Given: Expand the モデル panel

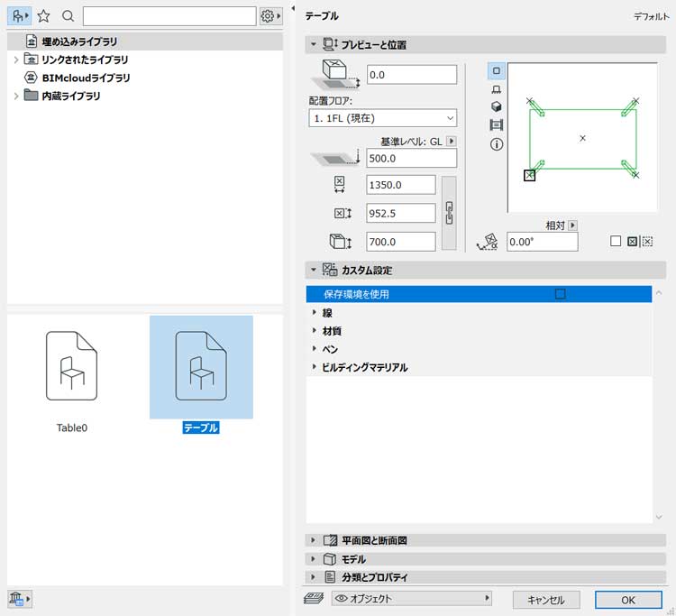Looking at the screenshot, I should [x=314, y=559].
